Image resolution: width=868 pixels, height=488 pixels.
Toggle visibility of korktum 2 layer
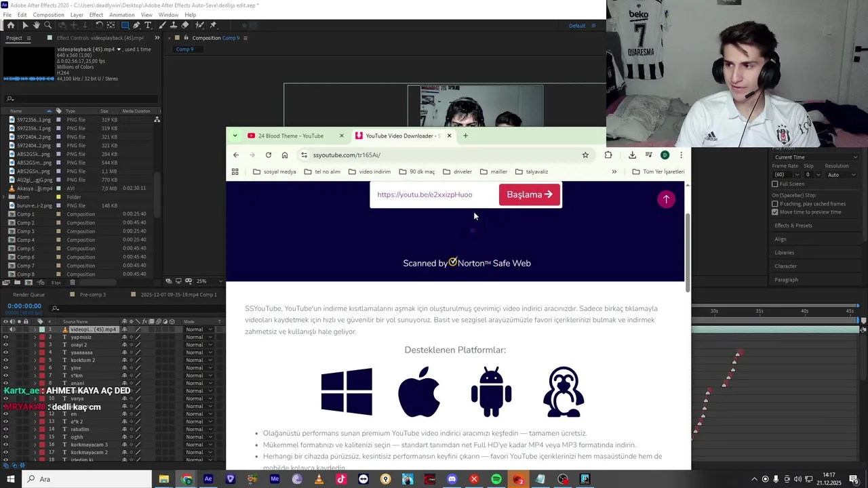coord(5,360)
